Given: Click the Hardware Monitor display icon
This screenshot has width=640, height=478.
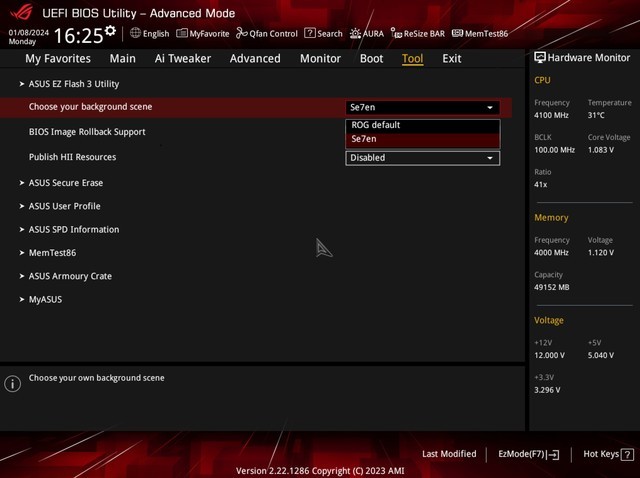Looking at the screenshot, I should pyautogui.click(x=540, y=58).
